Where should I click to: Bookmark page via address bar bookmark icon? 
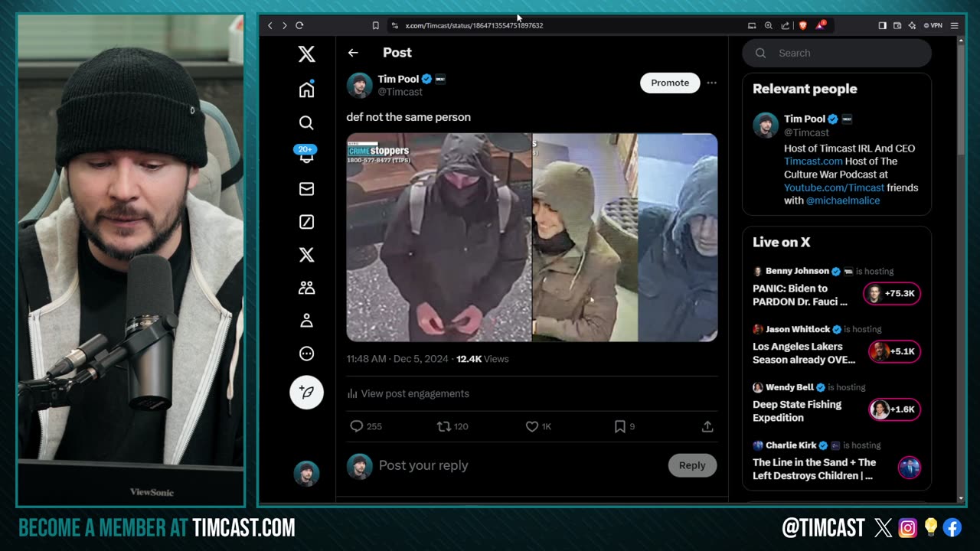375,25
